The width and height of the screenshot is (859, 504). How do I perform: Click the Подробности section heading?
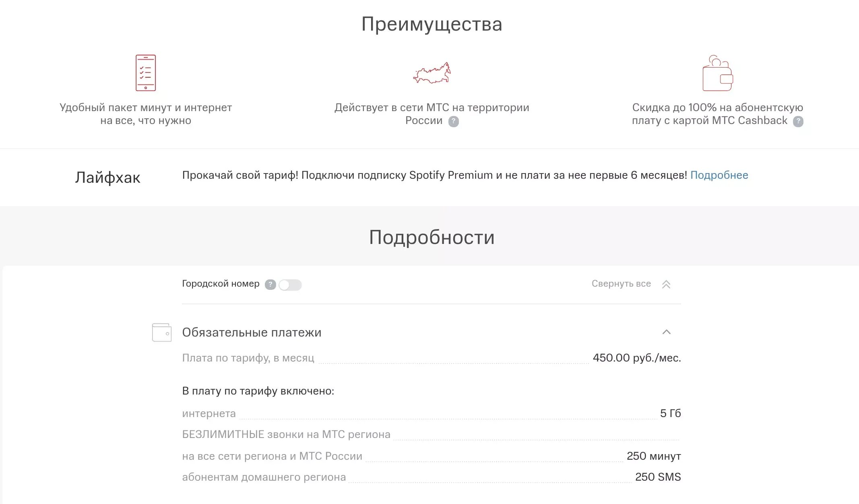(432, 237)
